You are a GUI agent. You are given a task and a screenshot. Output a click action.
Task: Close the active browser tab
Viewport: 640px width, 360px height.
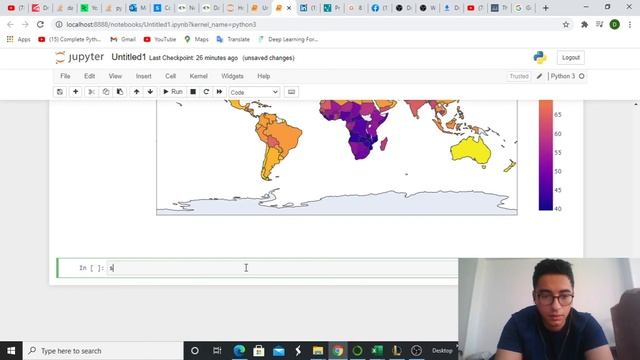(289, 8)
